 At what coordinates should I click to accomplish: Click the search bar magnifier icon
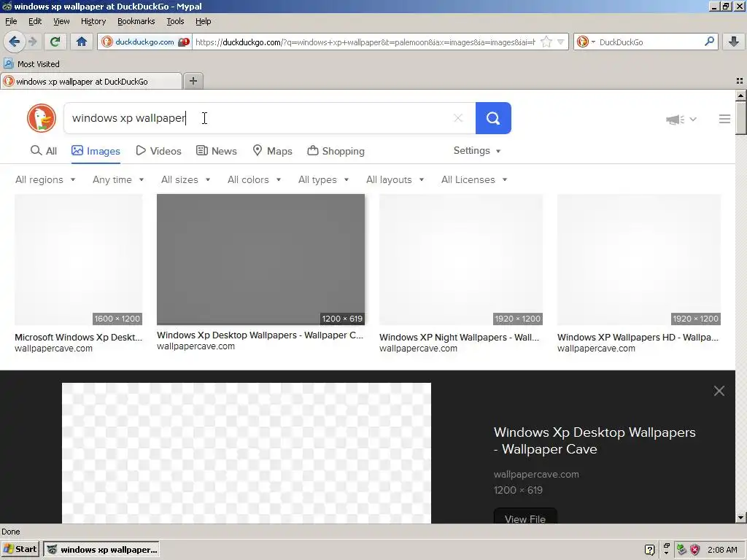[x=709, y=42]
